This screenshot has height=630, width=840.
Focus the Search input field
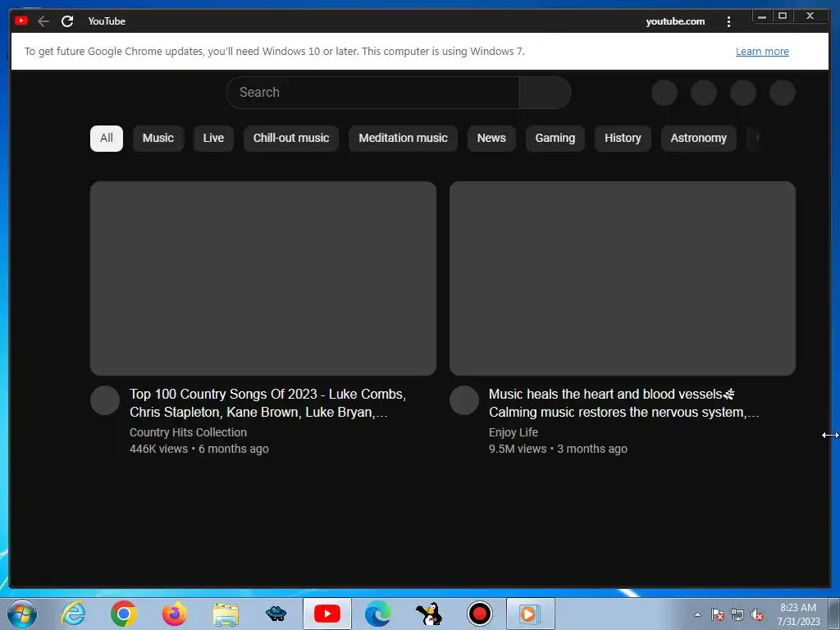click(373, 93)
